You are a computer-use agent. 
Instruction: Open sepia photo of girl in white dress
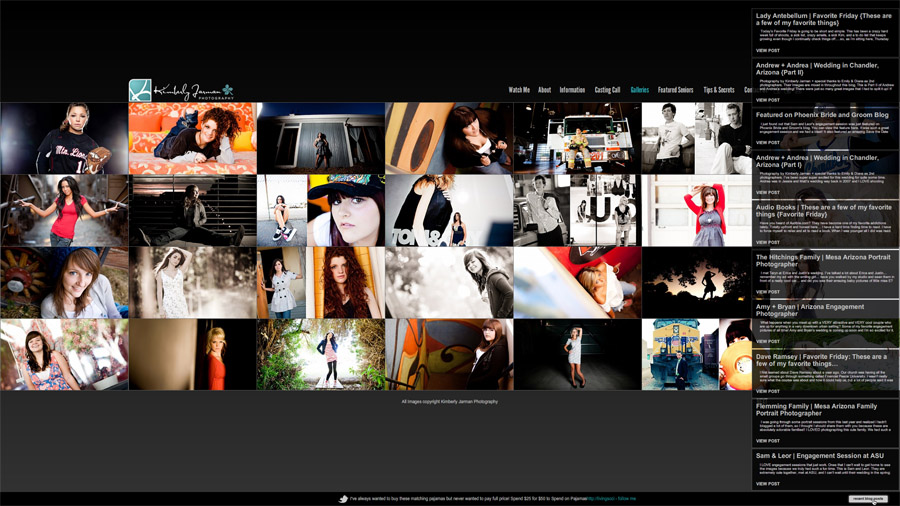tap(193, 283)
